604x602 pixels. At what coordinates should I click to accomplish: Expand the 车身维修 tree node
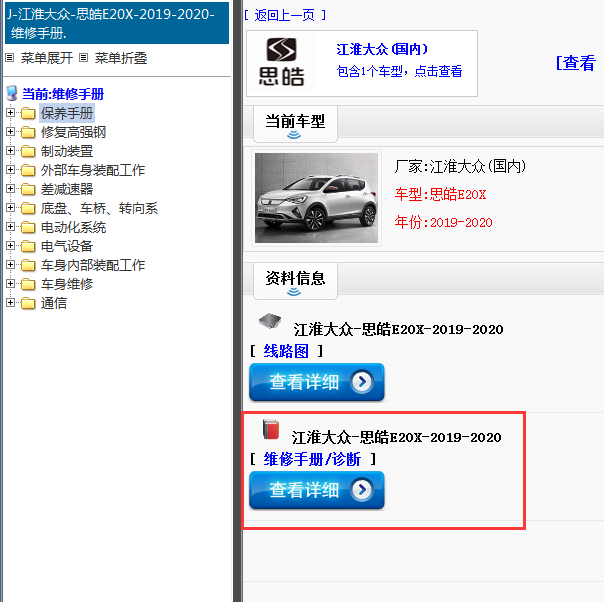pos(10,283)
